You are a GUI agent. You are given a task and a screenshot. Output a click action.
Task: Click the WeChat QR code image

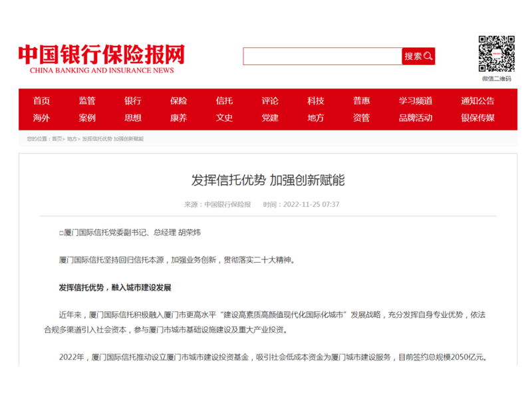[496, 54]
